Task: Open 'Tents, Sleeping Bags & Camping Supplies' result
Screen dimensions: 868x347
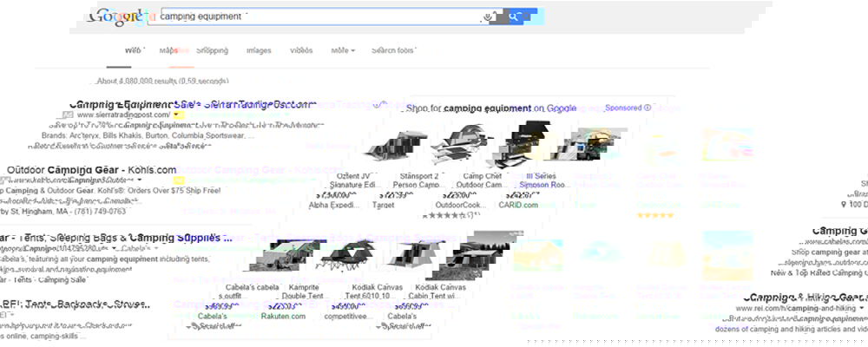Action: pos(116,238)
